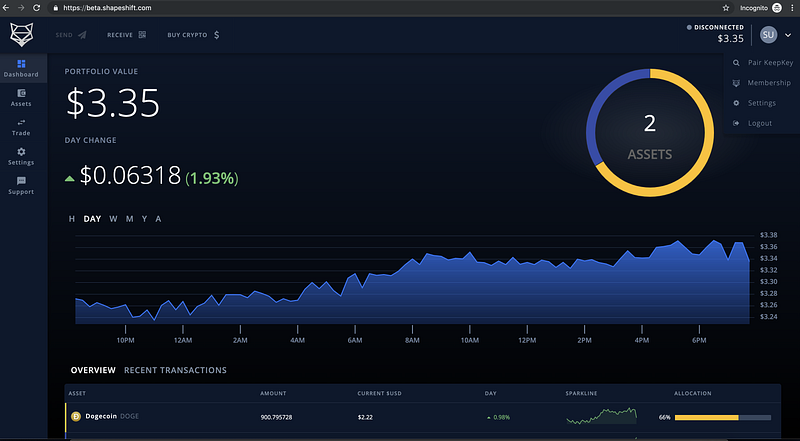
Task: Open Settings in the left sidebar
Action: [x=21, y=157]
